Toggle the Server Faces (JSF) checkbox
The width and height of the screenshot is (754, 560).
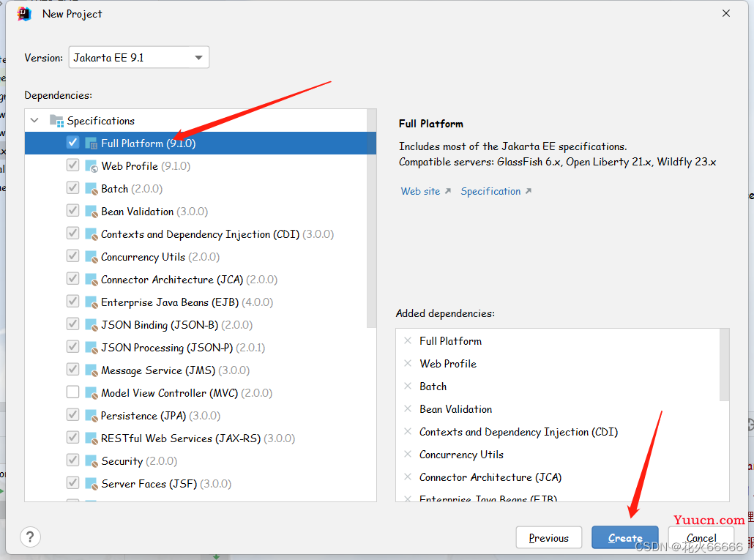[72, 483]
